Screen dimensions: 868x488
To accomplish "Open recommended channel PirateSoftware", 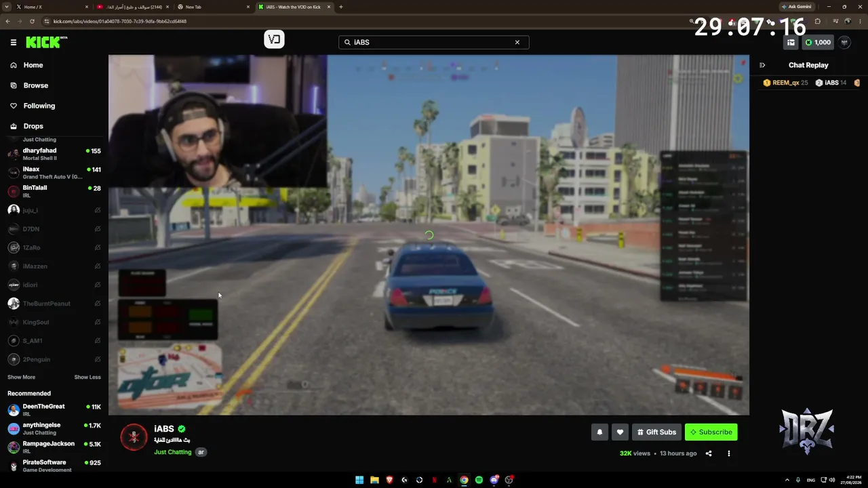I will [x=53, y=465].
